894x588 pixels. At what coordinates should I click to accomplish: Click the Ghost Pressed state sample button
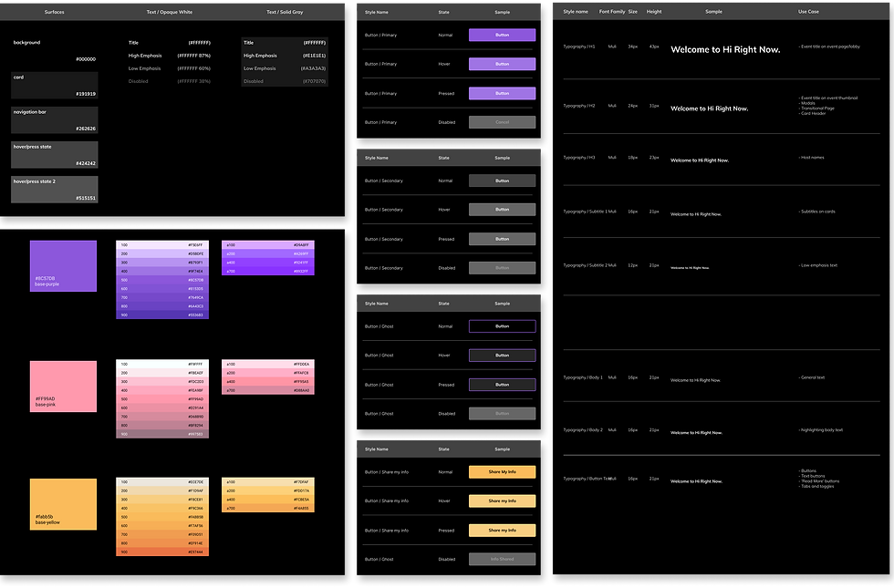click(502, 385)
